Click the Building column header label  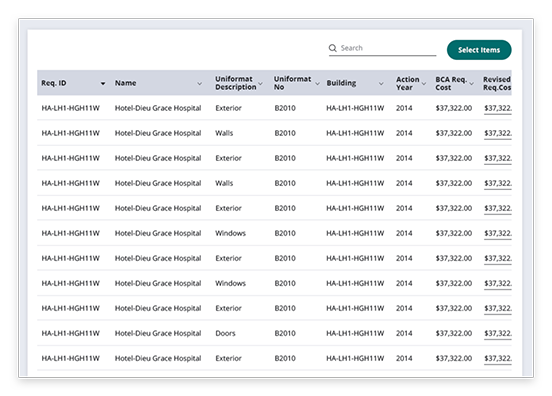pos(341,83)
